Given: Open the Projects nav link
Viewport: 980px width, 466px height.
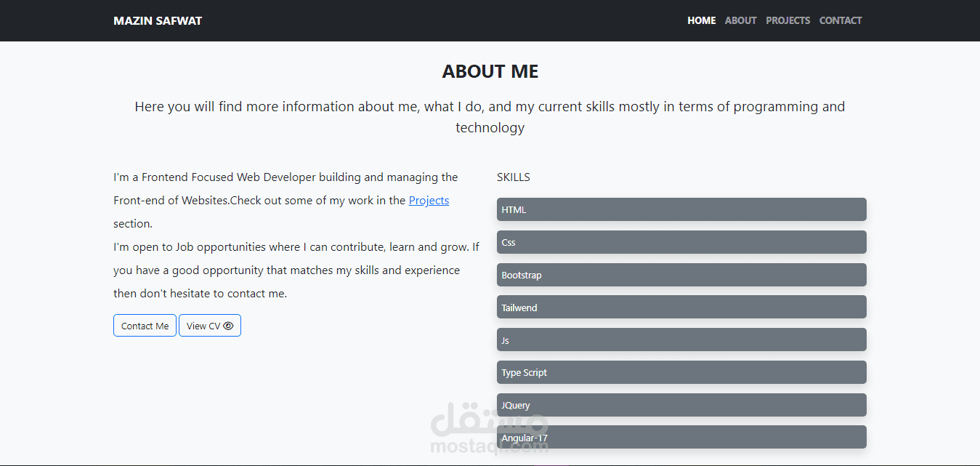Looking at the screenshot, I should pos(788,20).
